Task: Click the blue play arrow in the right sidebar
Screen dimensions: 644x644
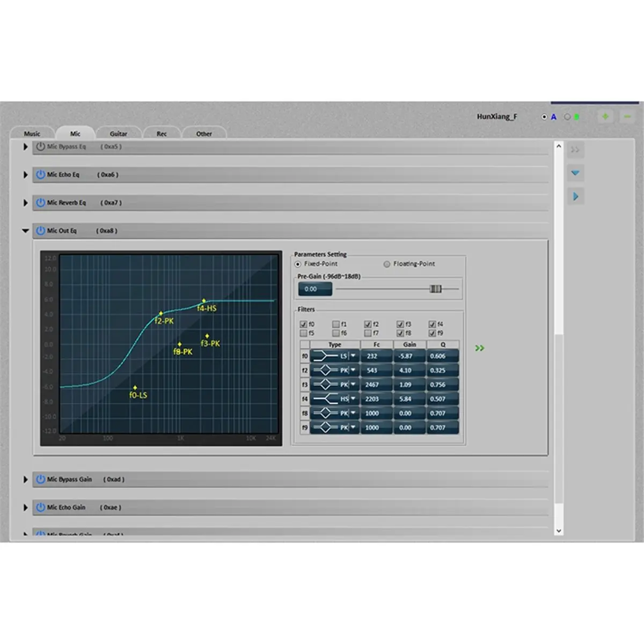Action: (575, 196)
